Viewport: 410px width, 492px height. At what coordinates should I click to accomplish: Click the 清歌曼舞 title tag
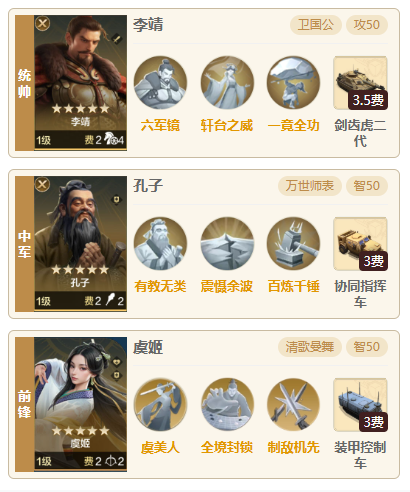click(x=310, y=347)
